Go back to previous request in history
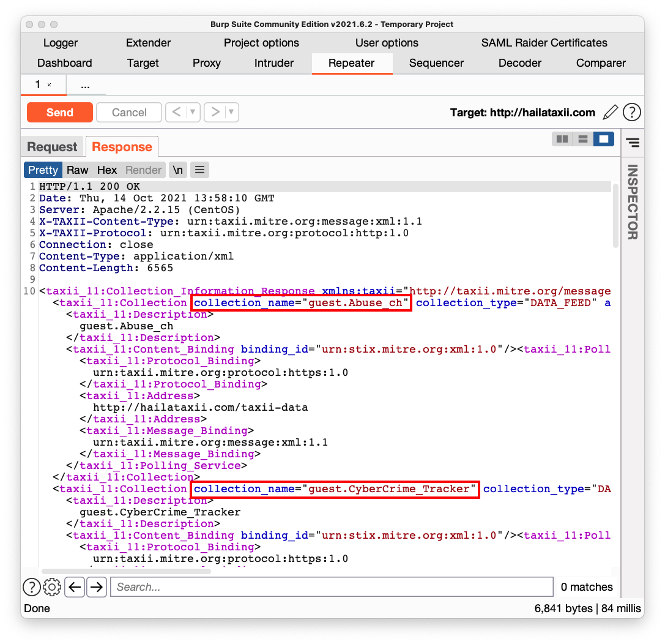The width and height of the screenshot is (665, 644). [x=176, y=112]
